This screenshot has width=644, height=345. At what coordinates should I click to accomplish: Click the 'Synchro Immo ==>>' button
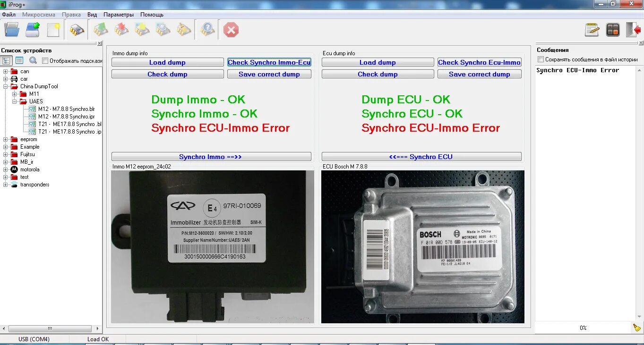pos(211,157)
